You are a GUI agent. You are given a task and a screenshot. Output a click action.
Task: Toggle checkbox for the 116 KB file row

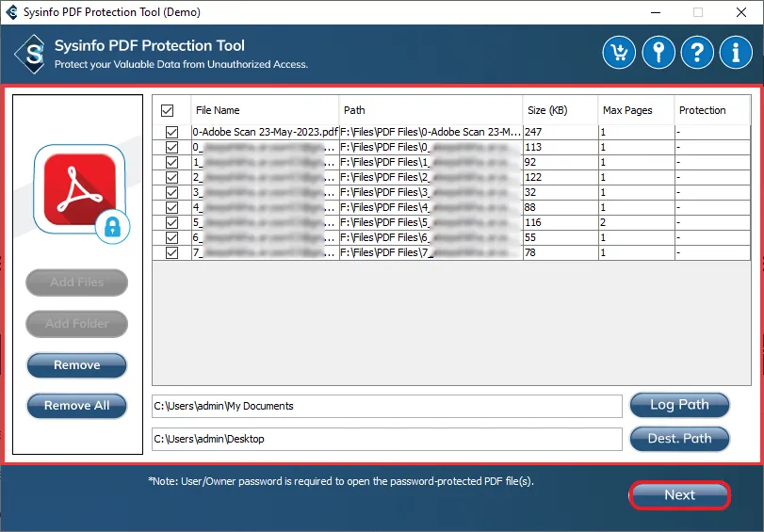171,223
